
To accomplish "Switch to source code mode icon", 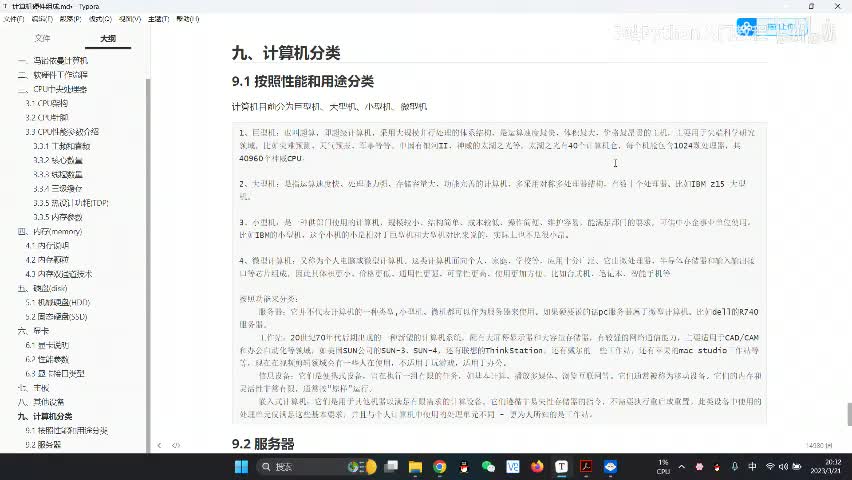I will point(176,445).
